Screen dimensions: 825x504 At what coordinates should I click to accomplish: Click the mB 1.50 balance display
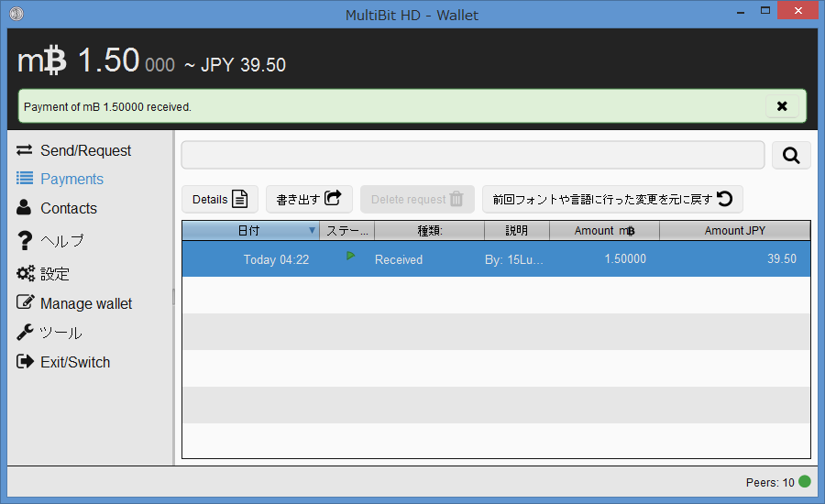[x=95, y=60]
